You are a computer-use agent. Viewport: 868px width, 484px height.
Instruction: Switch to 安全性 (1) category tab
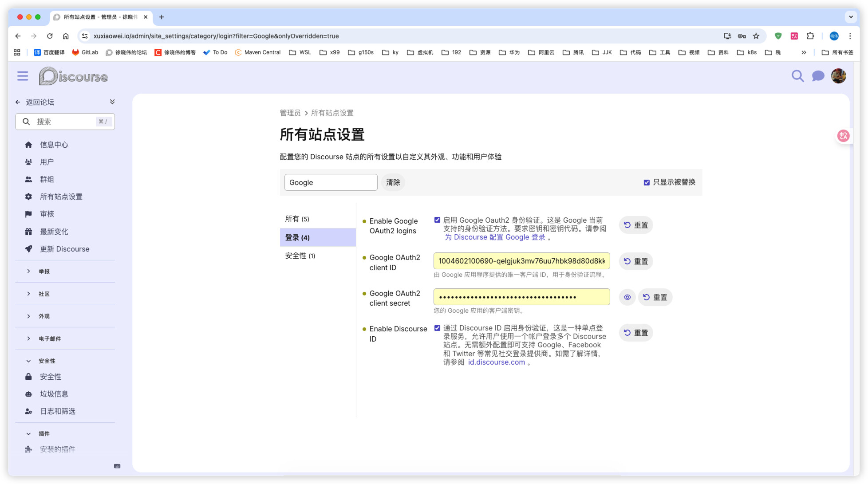pyautogui.click(x=300, y=256)
